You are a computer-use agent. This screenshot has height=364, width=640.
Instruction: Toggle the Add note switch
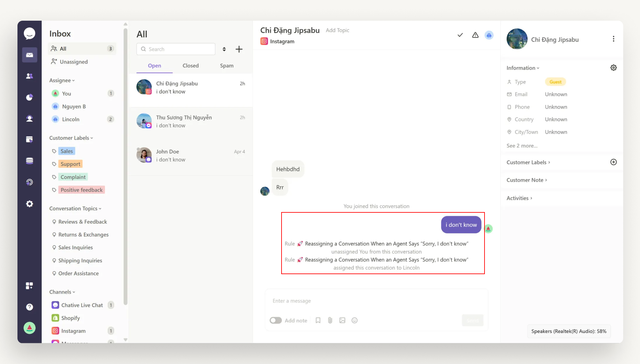click(276, 320)
